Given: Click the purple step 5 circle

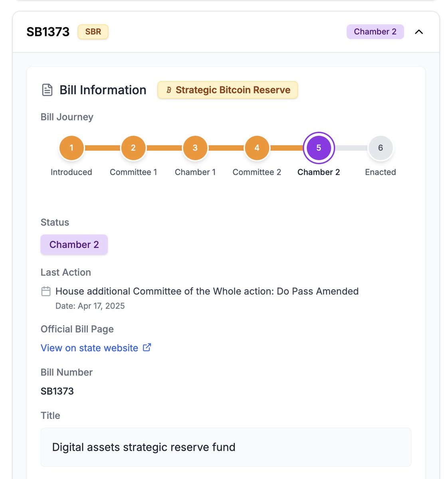Looking at the screenshot, I should (x=319, y=148).
